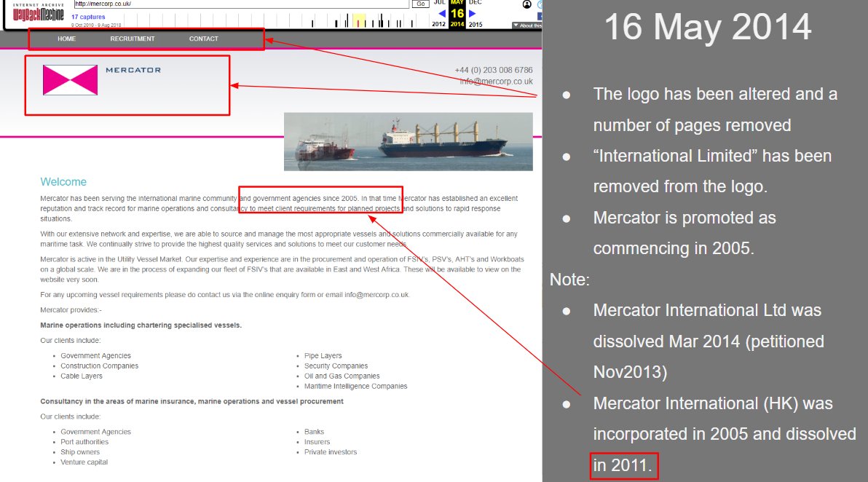Open the 17 captures link

pos(88,17)
